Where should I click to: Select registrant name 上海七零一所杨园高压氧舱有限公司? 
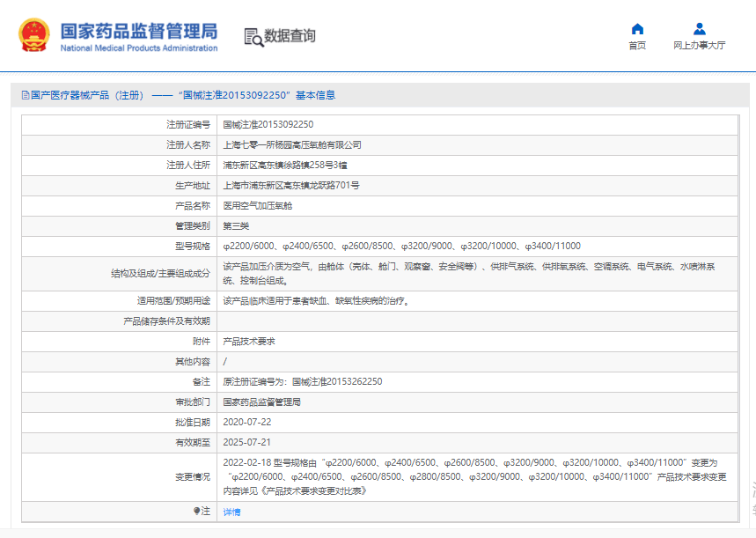point(292,144)
